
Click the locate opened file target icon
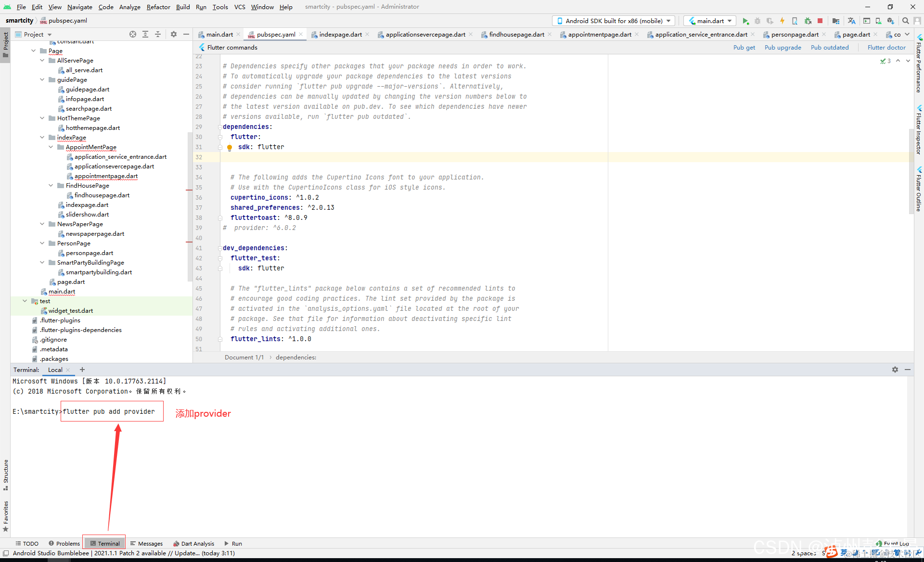(x=132, y=34)
